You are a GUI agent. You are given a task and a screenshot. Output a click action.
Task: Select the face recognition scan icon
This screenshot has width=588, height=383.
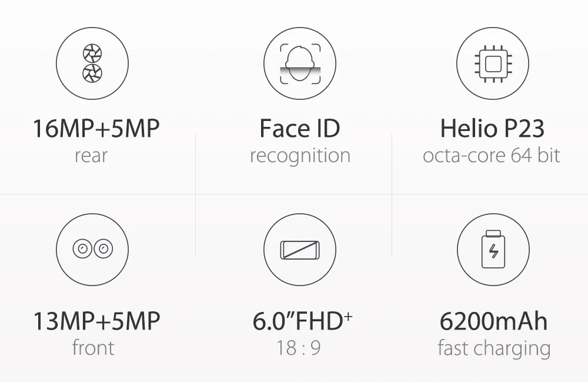300,63
